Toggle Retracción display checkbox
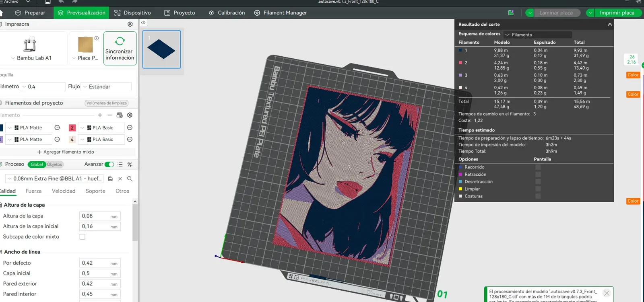 pyautogui.click(x=538, y=175)
